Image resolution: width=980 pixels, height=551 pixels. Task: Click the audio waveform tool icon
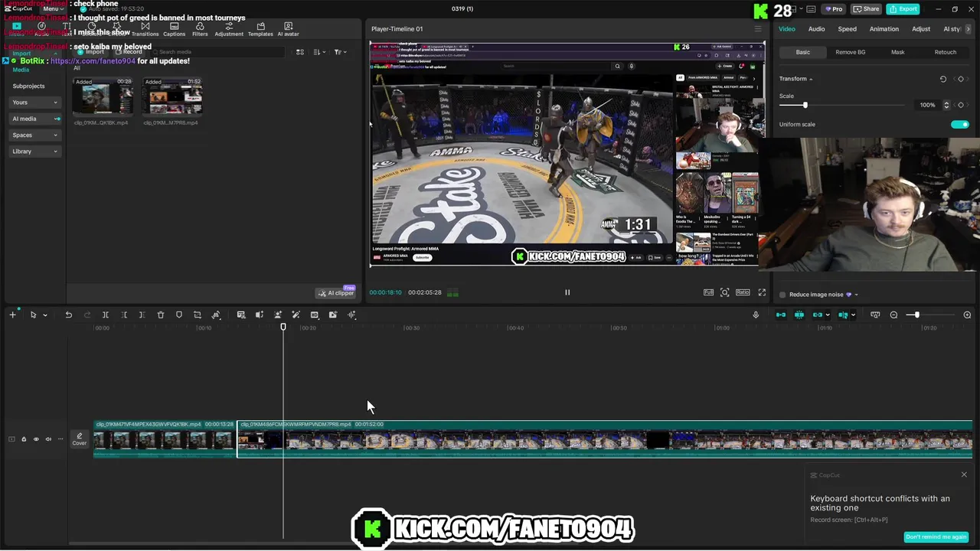pyautogui.click(x=351, y=315)
